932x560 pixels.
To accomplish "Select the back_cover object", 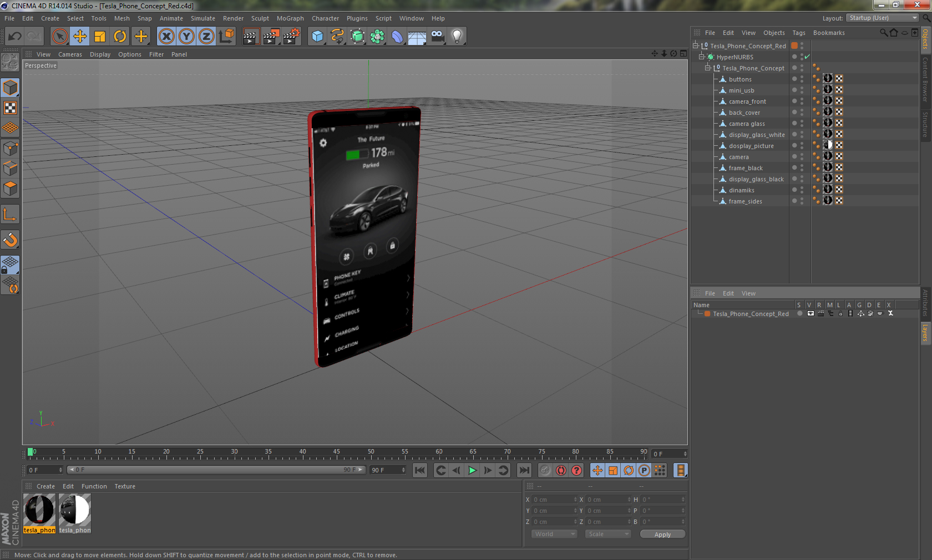I will (744, 113).
